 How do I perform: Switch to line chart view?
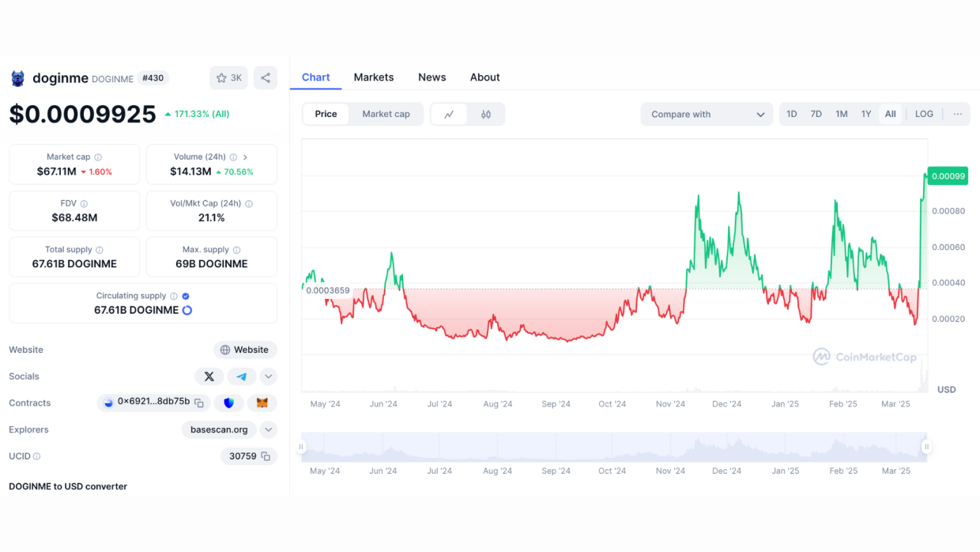(449, 114)
